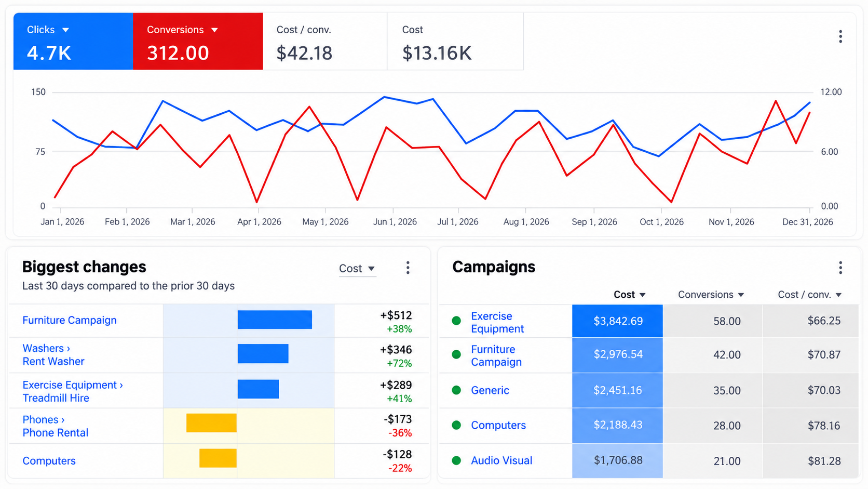
Task: Open Exercise Equipment › Treadmill Hire link
Action: coord(73,391)
